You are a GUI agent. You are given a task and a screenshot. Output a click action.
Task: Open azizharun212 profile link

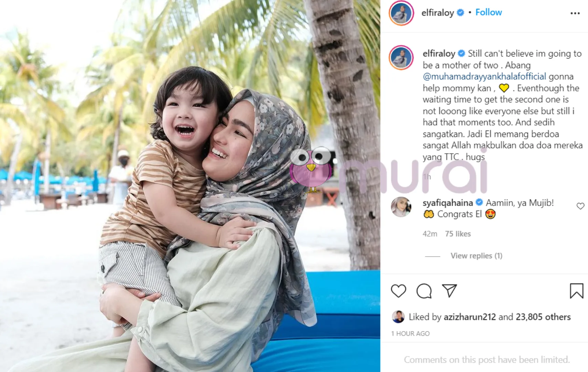(x=470, y=317)
